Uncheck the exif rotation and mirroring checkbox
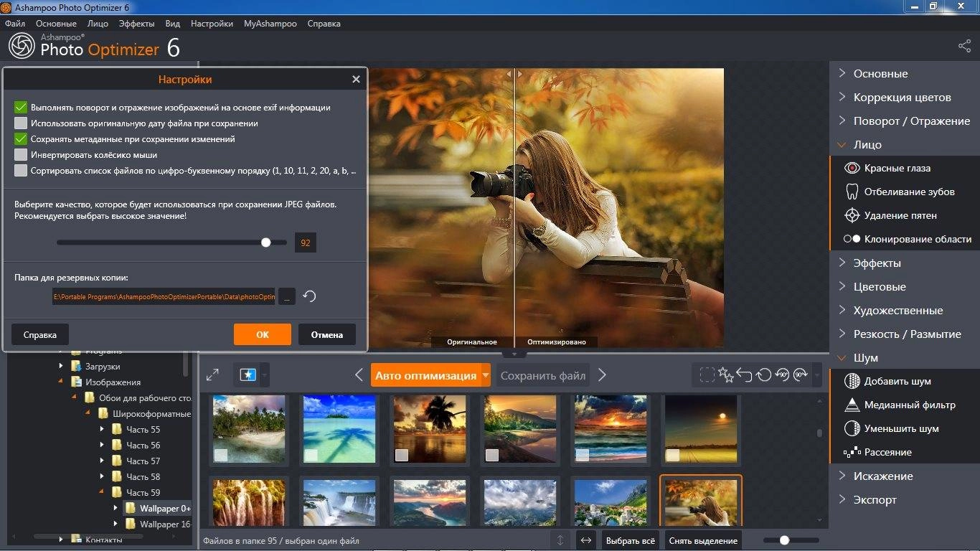 (20, 108)
